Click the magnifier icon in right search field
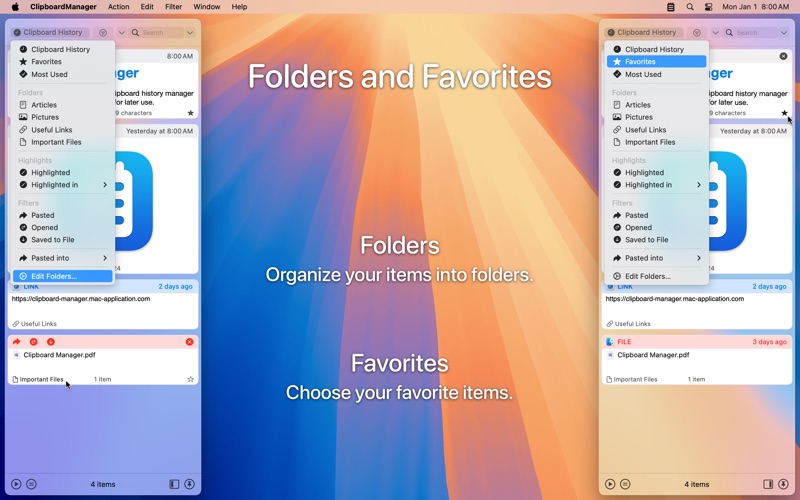 click(729, 33)
